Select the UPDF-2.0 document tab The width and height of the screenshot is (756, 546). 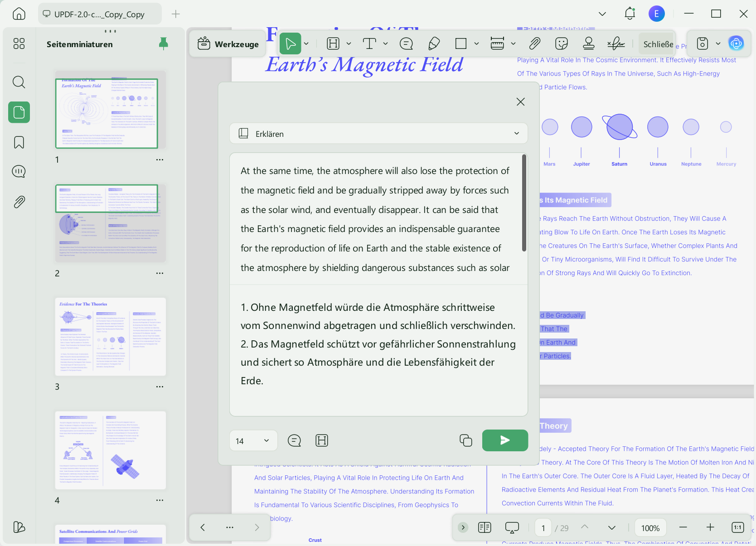pyautogui.click(x=100, y=14)
